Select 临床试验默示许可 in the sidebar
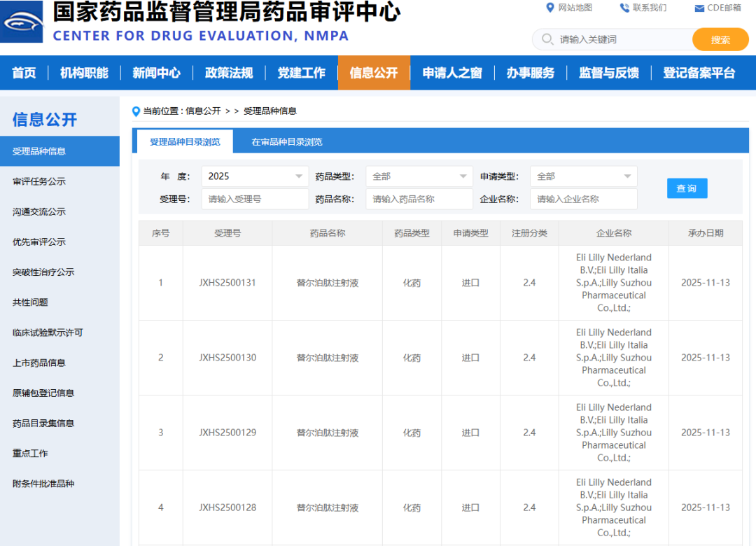This screenshot has height=546, width=756. click(48, 332)
